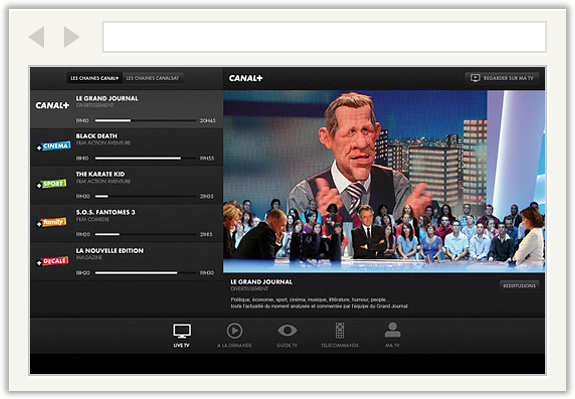Click the Ma TV label
575x399 pixels.
[x=392, y=345]
